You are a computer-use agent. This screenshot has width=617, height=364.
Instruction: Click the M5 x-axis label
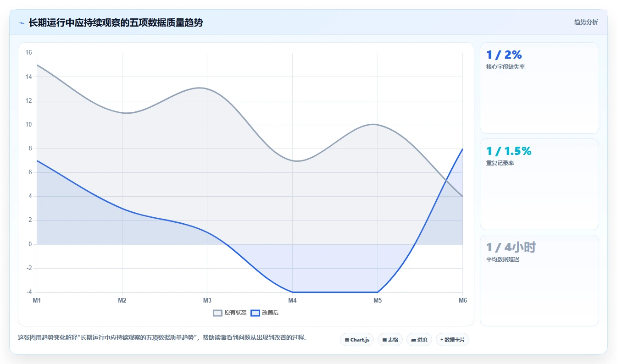click(x=377, y=300)
